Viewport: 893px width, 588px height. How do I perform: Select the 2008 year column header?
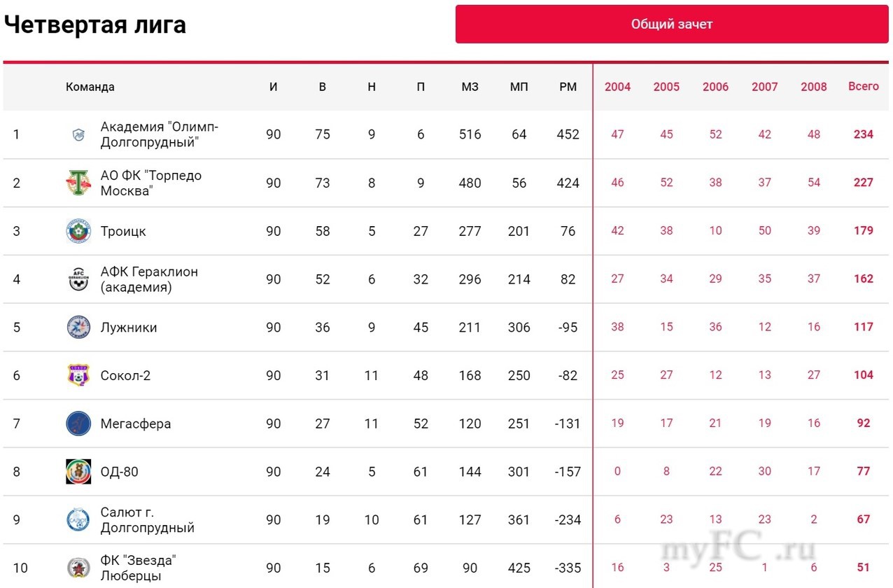click(x=813, y=87)
